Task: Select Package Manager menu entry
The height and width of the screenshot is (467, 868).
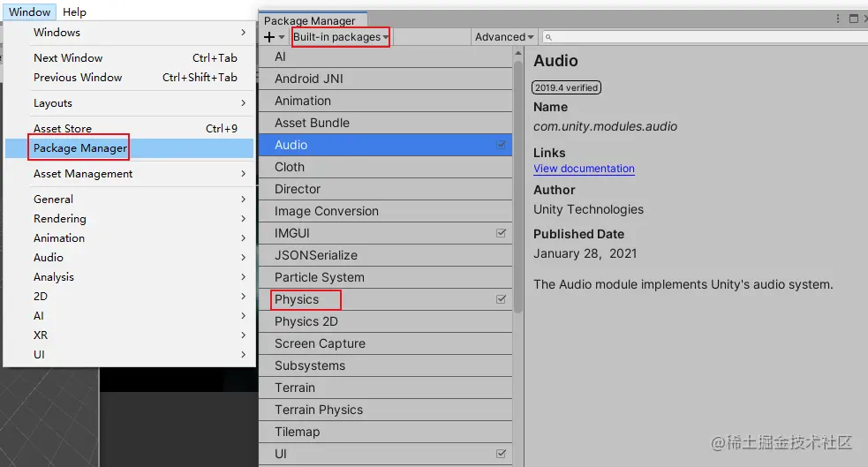Action: pyautogui.click(x=130, y=147)
